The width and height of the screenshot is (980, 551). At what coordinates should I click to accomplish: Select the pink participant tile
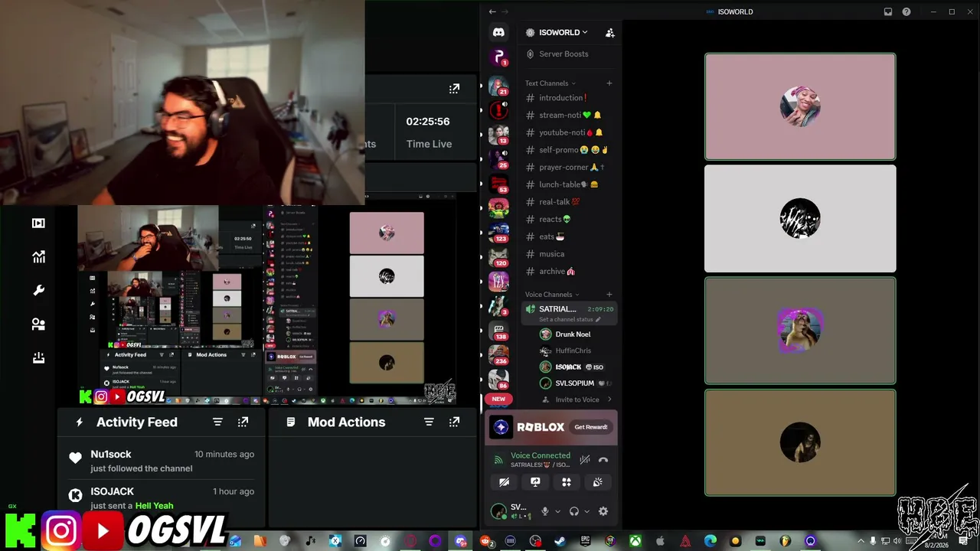(800, 106)
